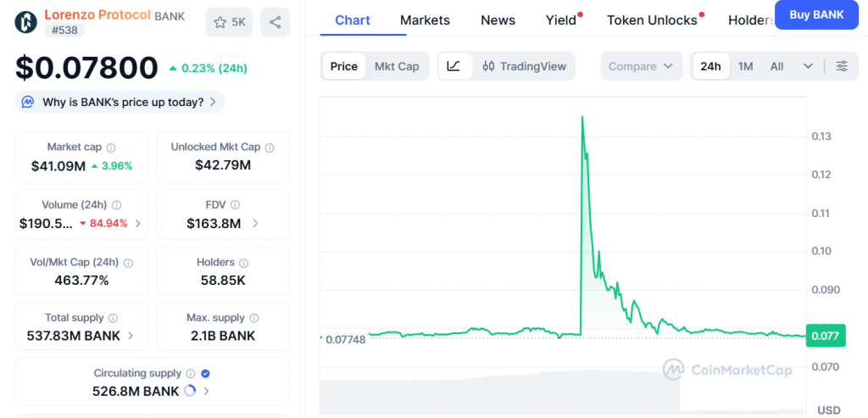The height and width of the screenshot is (418, 868).
Task: Click the #538 rank badge
Action: (x=64, y=30)
